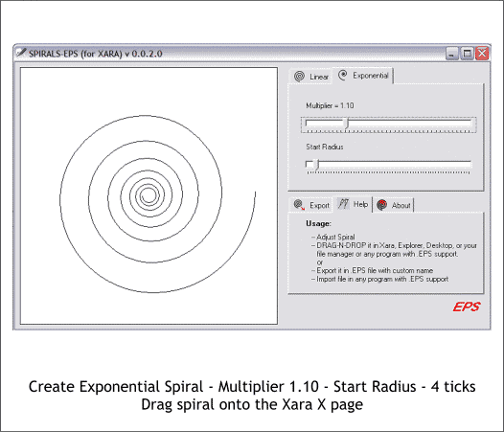504x432 pixels.
Task: Select the Exponential tab label
Action: point(370,76)
